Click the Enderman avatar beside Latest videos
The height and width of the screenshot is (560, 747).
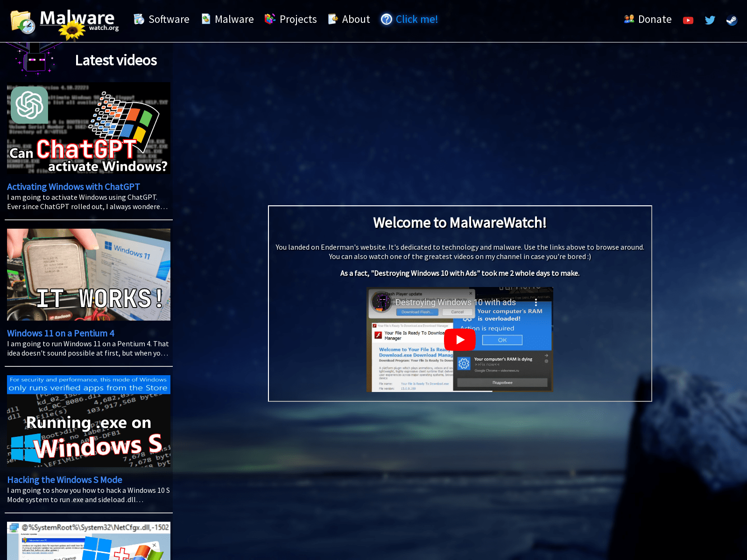pyautogui.click(x=35, y=59)
